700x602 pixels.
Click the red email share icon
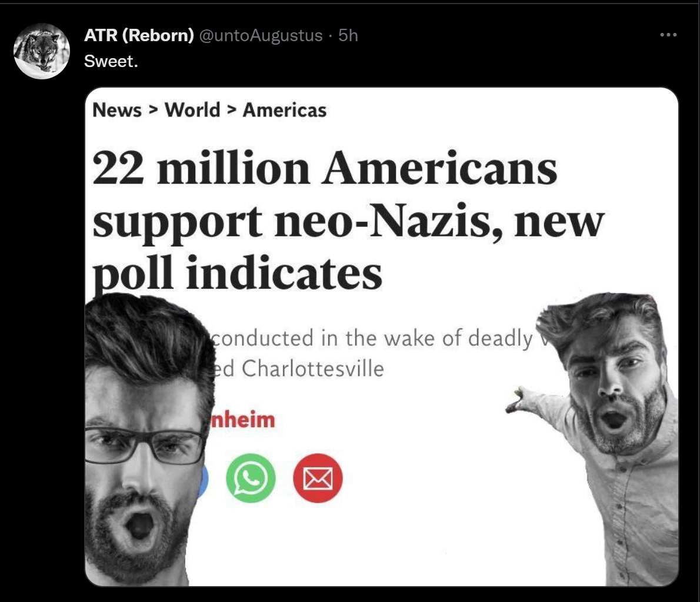(318, 478)
